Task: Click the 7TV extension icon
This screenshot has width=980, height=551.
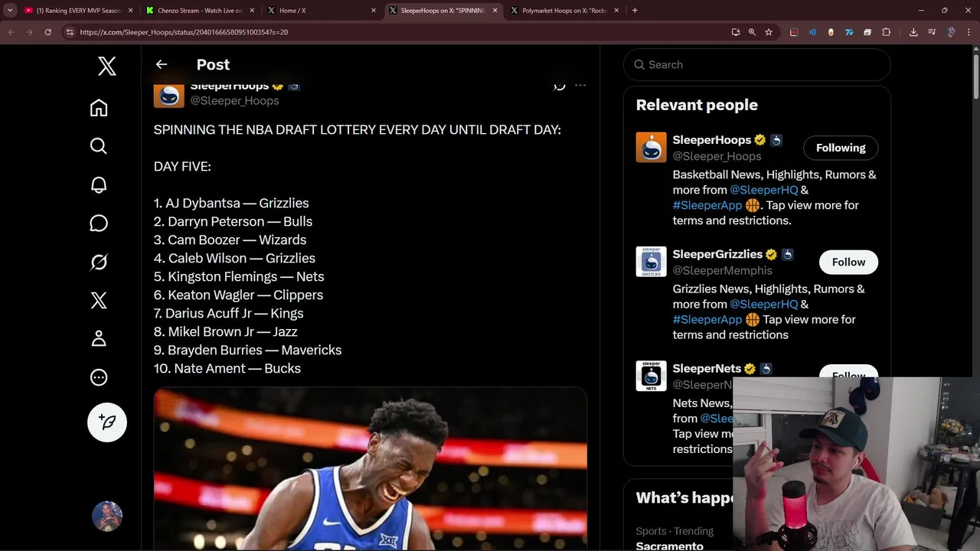Action: point(849,32)
